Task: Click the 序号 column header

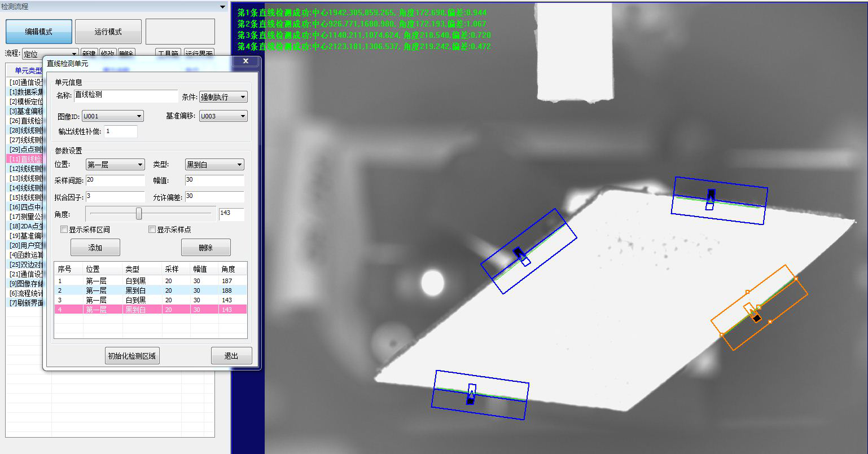Action: 69,269
